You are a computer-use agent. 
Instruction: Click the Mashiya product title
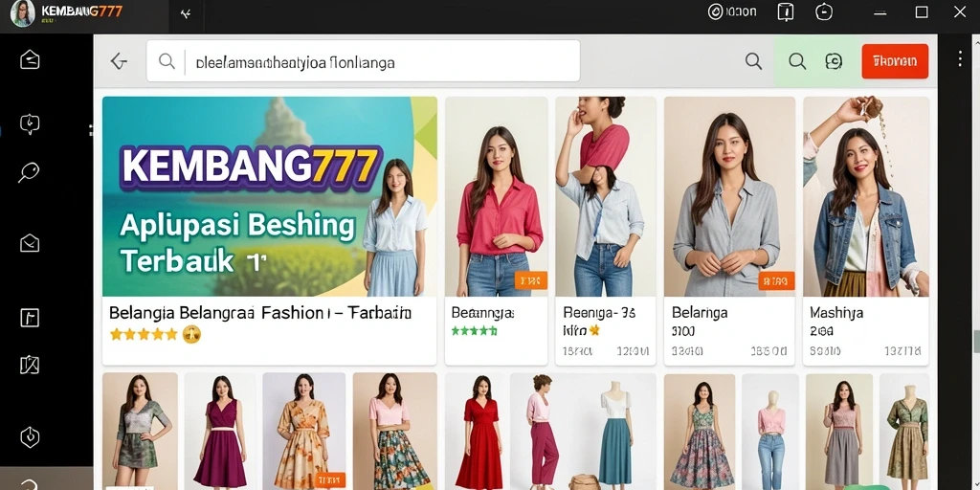pyautogui.click(x=836, y=313)
